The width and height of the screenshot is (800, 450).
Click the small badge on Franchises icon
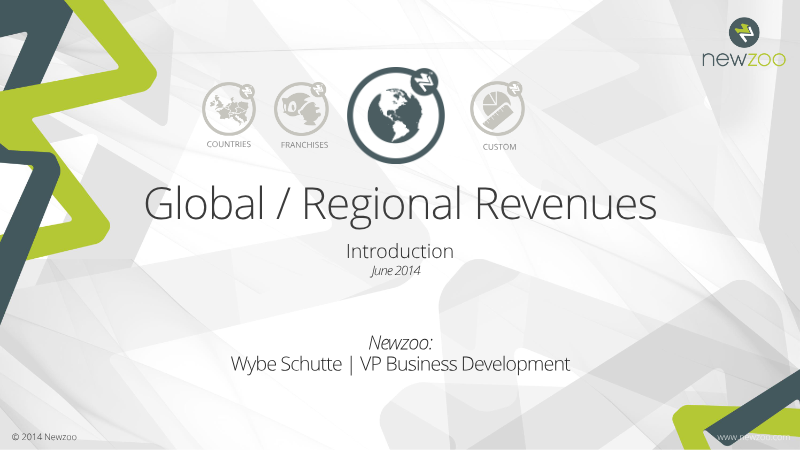(319, 90)
